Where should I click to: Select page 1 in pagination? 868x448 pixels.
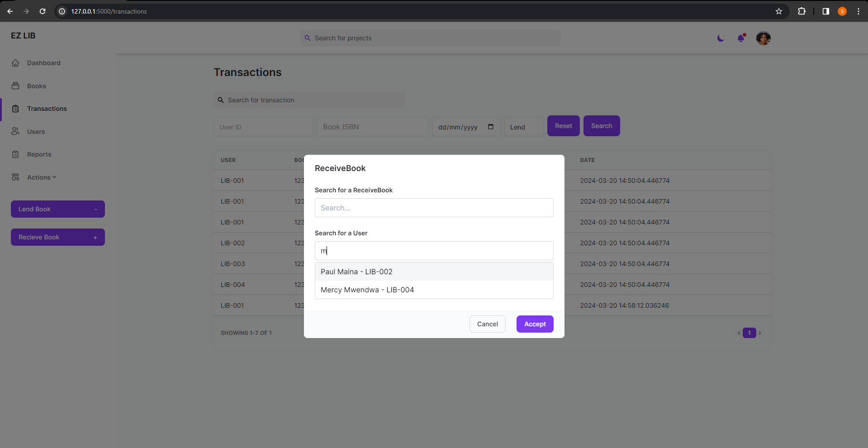749,333
